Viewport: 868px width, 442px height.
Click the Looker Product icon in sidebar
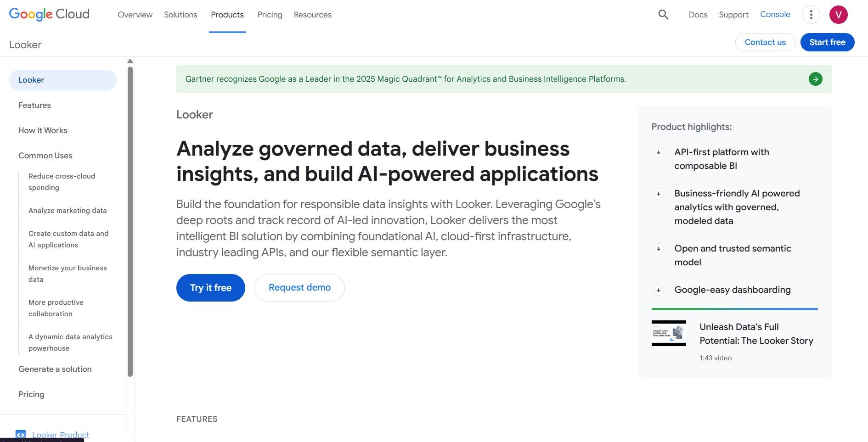(21, 434)
